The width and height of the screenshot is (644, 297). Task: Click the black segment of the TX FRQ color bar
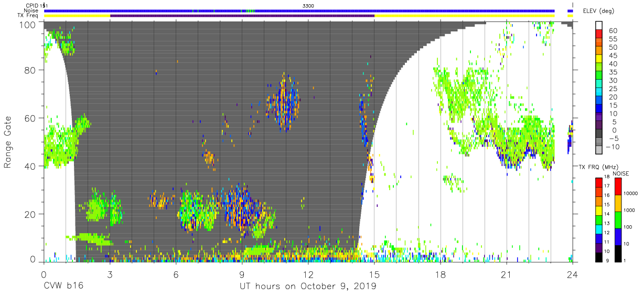(599, 258)
